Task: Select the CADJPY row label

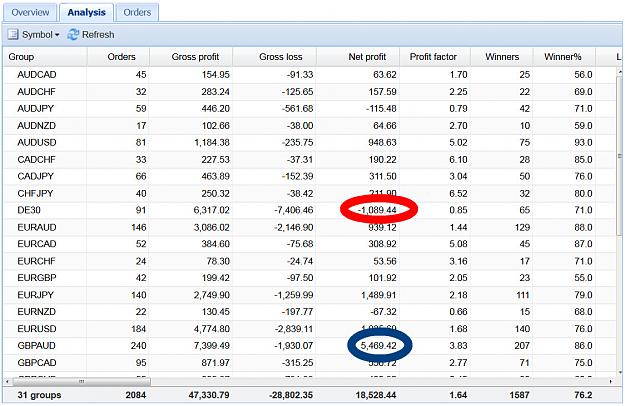Action: [35, 176]
